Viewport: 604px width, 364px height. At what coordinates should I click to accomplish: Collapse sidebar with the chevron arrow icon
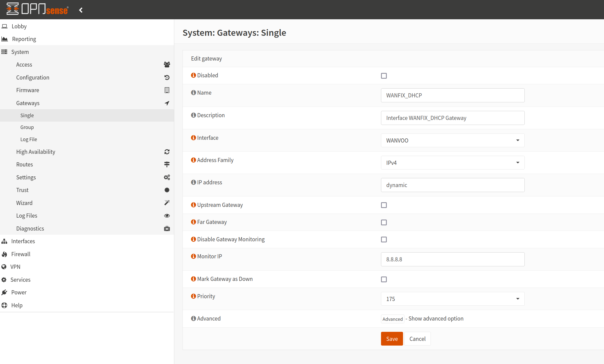click(x=81, y=10)
